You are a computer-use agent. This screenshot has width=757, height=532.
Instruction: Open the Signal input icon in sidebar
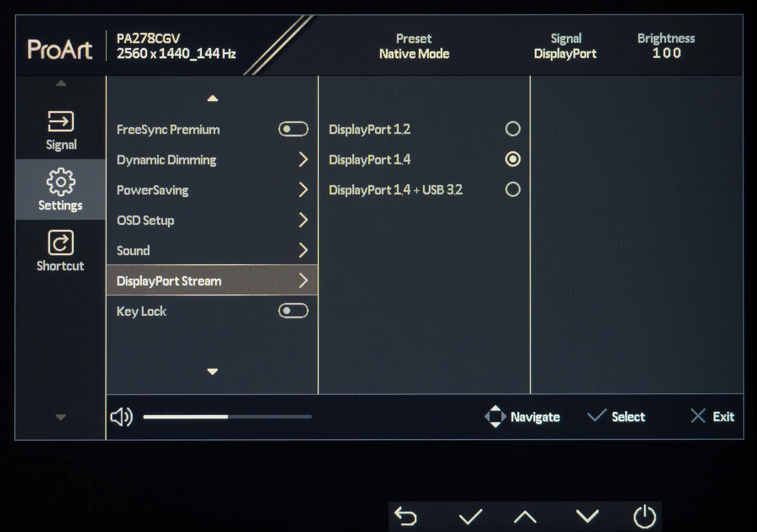tap(61, 121)
